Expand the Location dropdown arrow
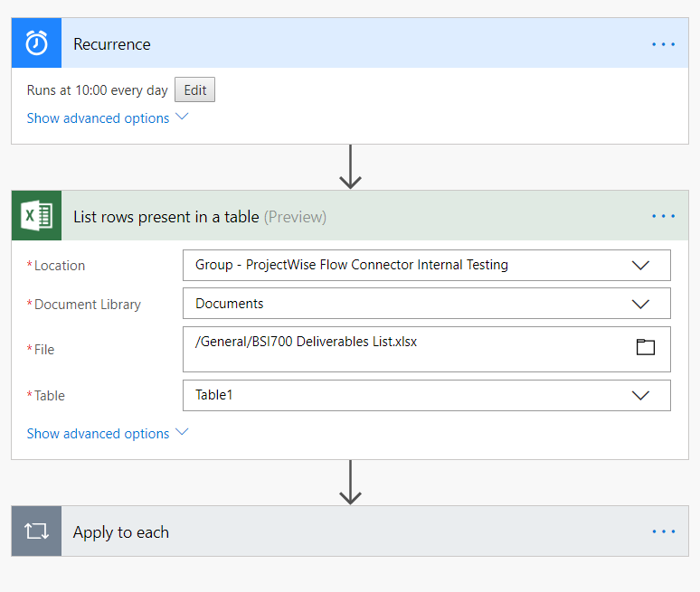 tap(640, 266)
